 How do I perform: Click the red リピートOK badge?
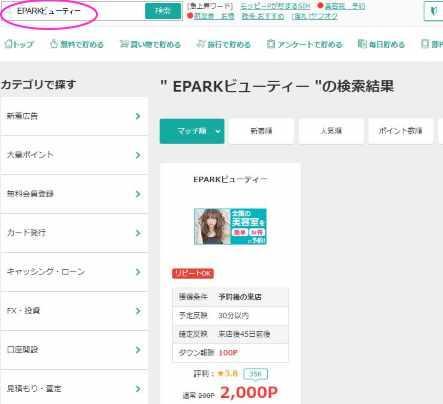click(193, 273)
